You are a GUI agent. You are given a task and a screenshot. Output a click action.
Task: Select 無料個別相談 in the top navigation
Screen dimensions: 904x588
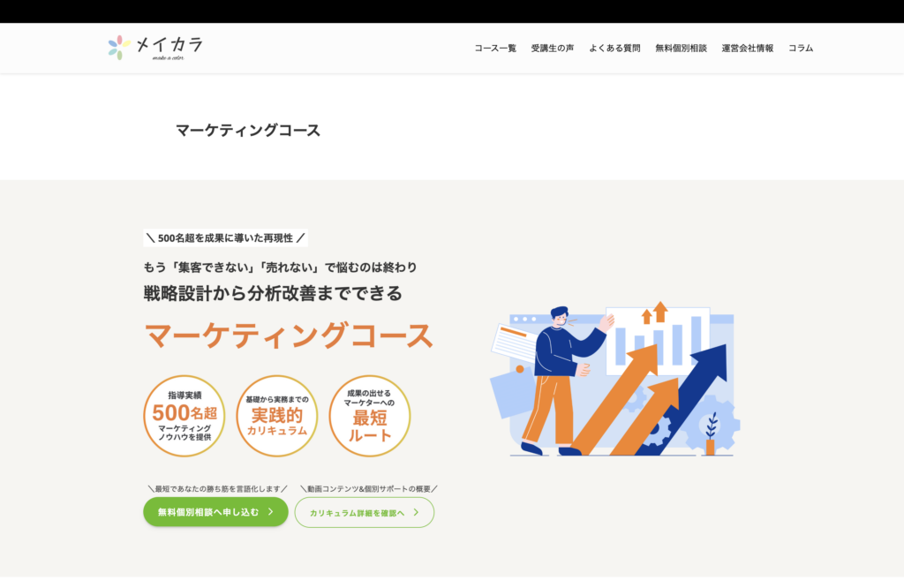tap(681, 49)
